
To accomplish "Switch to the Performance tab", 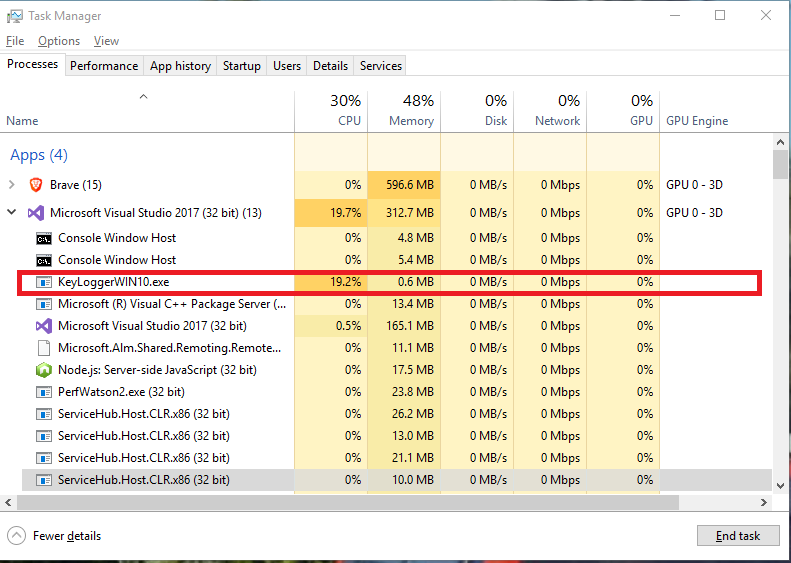I will pyautogui.click(x=104, y=66).
